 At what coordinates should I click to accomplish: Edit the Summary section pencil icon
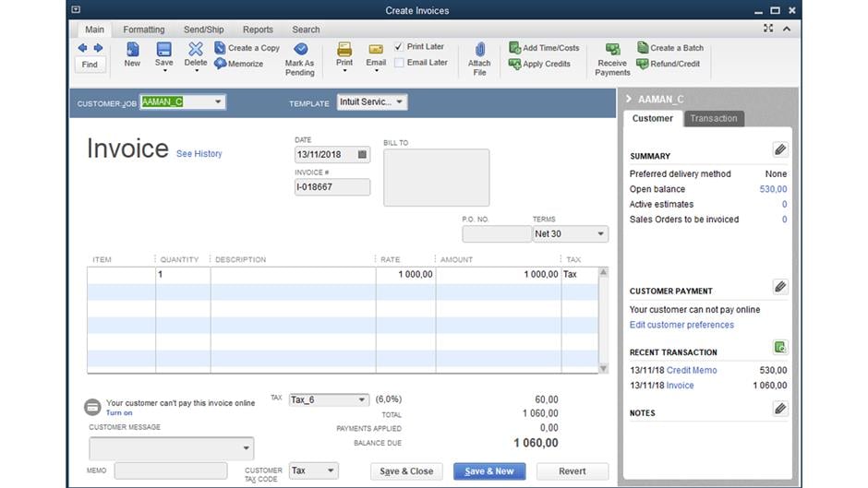click(x=780, y=149)
